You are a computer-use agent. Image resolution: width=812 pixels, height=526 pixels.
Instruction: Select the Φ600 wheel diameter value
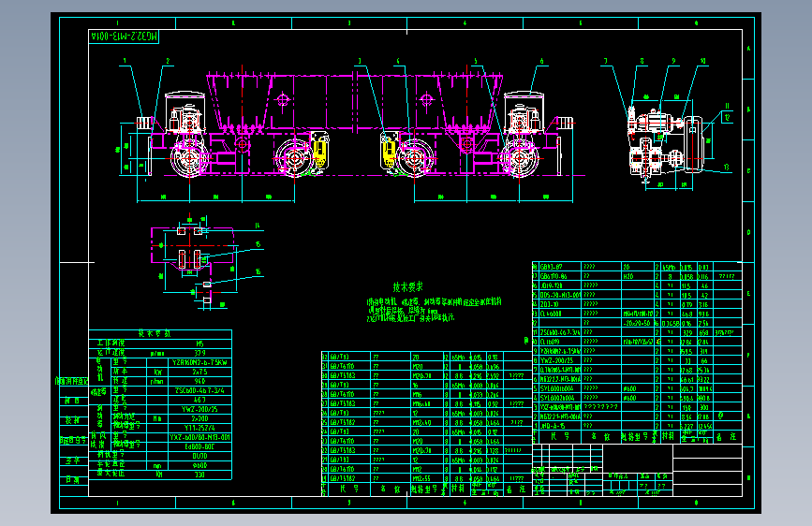(x=199, y=465)
